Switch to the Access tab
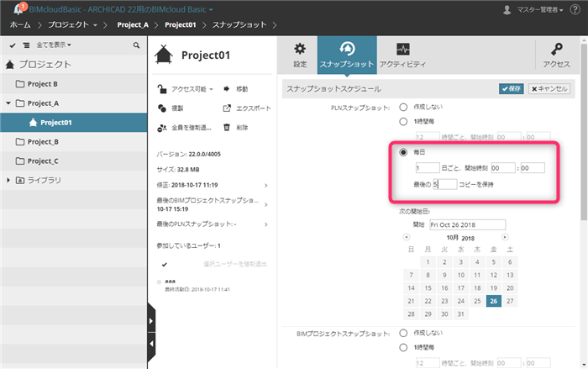588x369 pixels. point(556,55)
